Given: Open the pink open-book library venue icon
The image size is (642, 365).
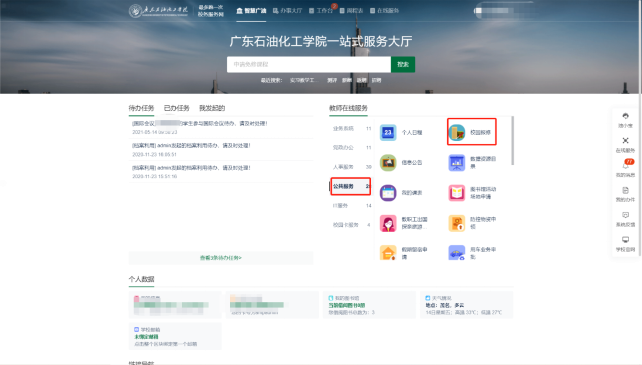Looking at the screenshot, I should [457, 193].
